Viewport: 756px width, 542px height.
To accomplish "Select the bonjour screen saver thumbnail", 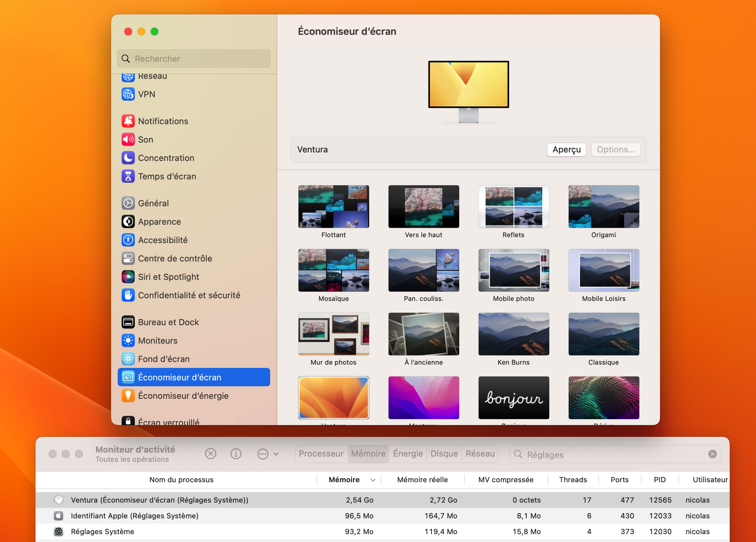I will pos(513,397).
